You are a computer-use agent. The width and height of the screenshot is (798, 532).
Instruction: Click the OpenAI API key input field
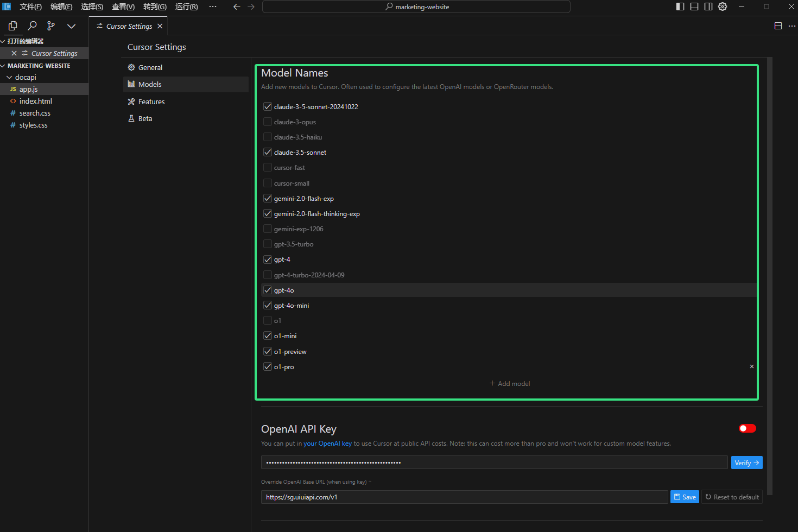(x=495, y=463)
